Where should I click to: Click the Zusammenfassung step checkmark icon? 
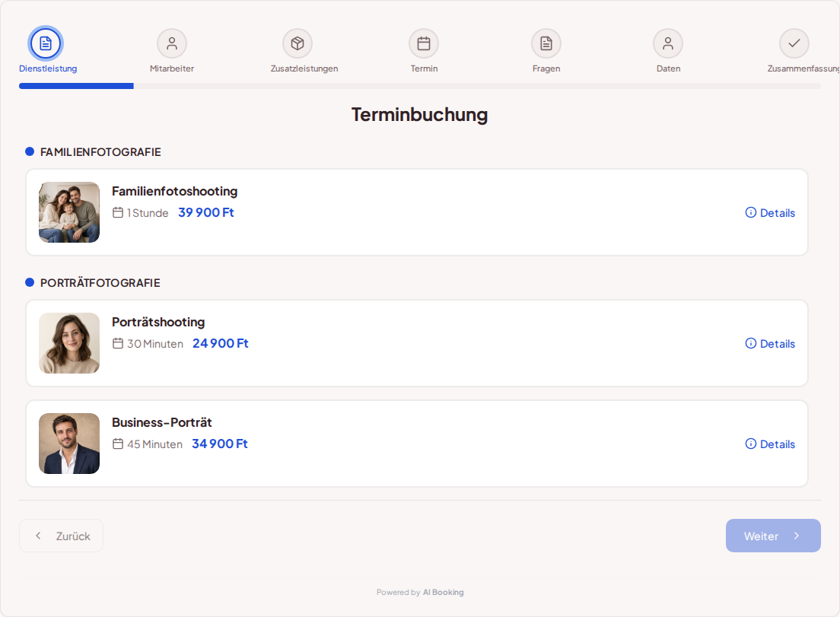[x=794, y=43]
